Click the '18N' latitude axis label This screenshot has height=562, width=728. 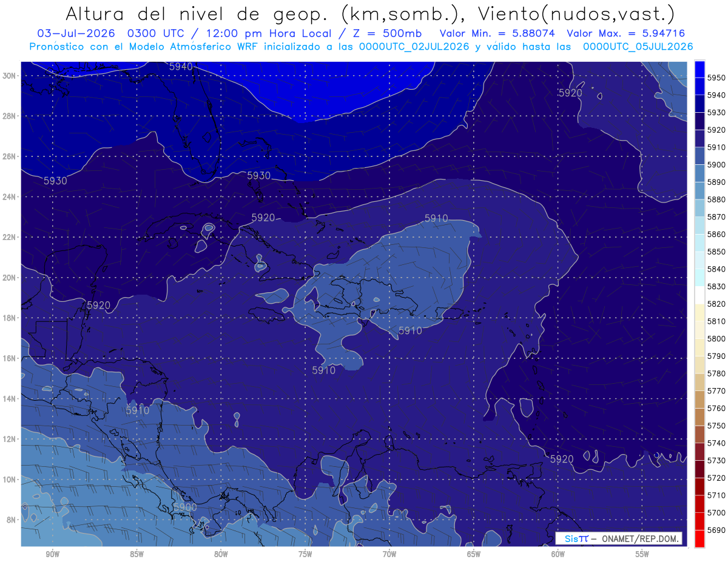10,318
